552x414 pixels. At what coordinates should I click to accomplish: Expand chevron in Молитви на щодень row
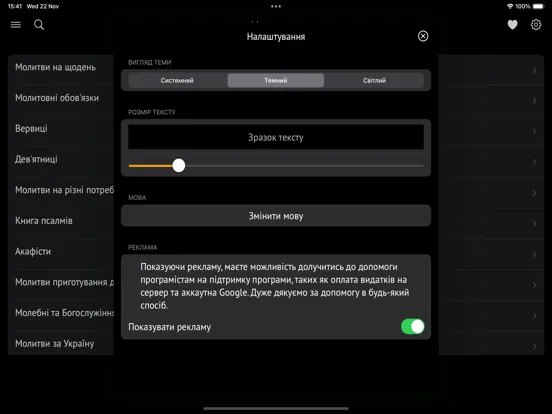click(534, 70)
